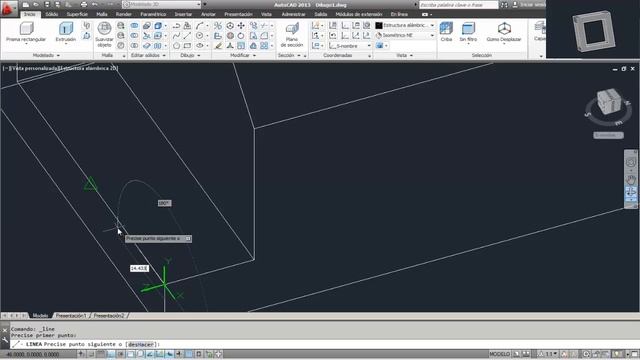Open the Render ribbon tab
This screenshot has height=360, width=640.
[124, 14]
